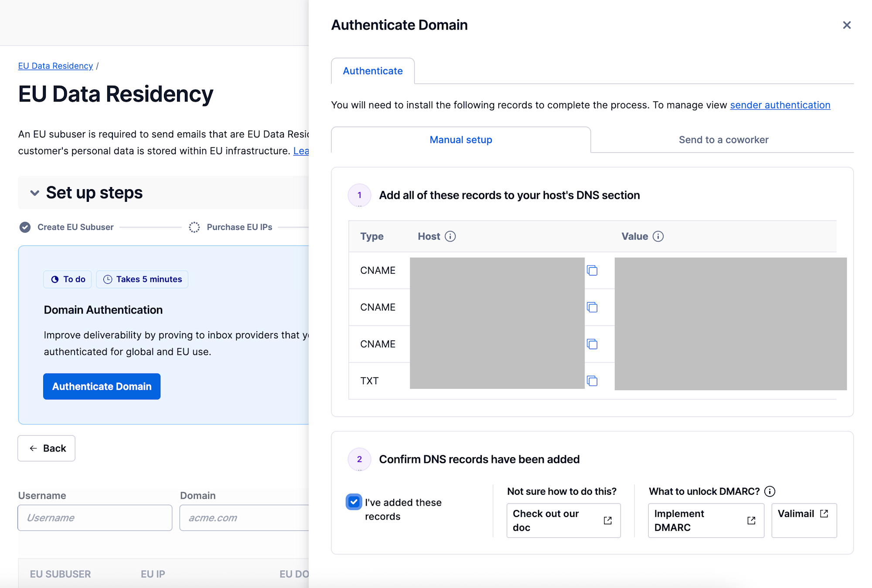Collapse the Set up steps section
872x588 pixels.
[x=34, y=193]
